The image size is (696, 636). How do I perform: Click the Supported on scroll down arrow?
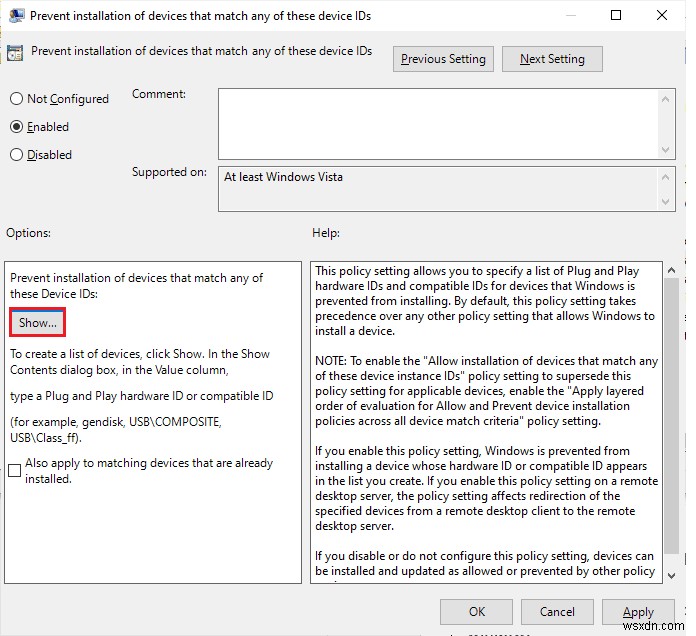[x=665, y=202]
